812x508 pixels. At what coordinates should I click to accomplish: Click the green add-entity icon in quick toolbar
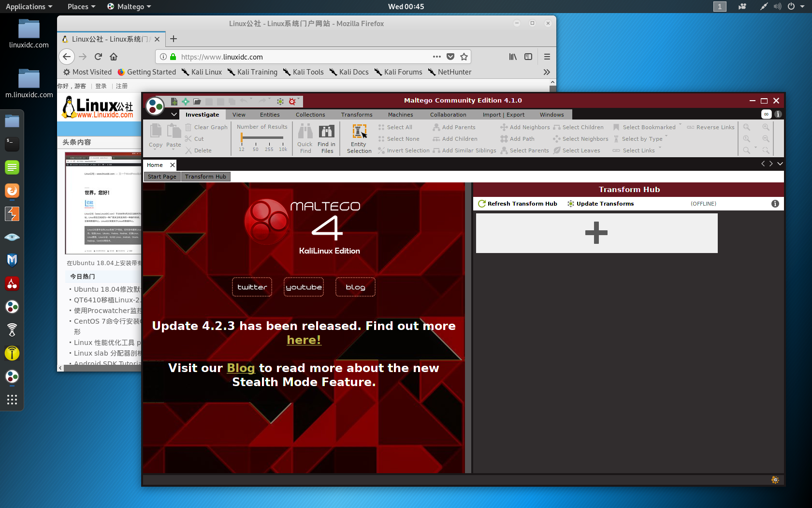pyautogui.click(x=186, y=101)
